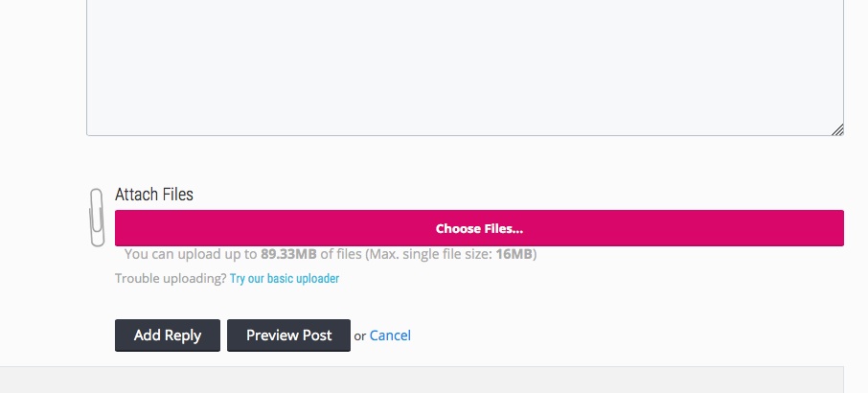868x393 pixels.
Task: Select the Preview Post button
Action: coord(289,335)
